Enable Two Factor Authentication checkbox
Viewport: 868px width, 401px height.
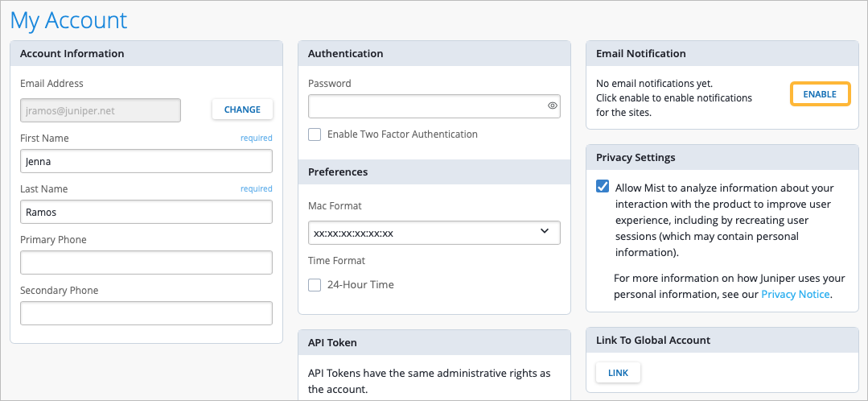(x=315, y=134)
